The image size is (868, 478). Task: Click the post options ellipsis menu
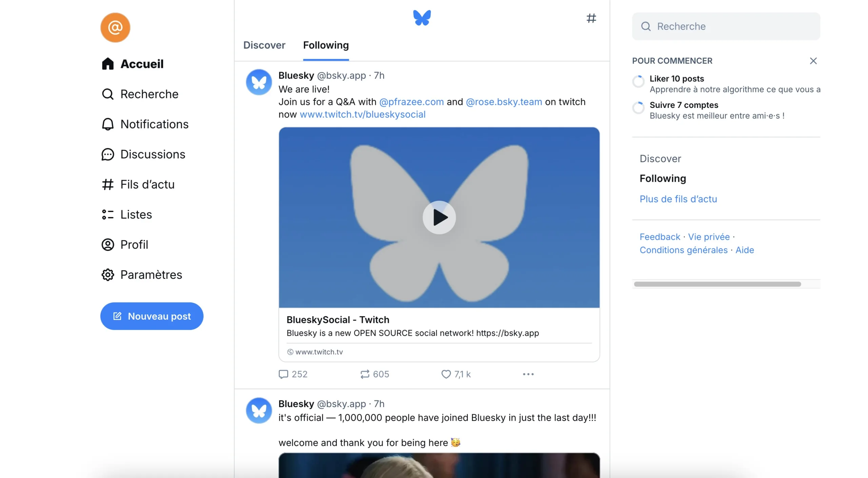click(528, 373)
